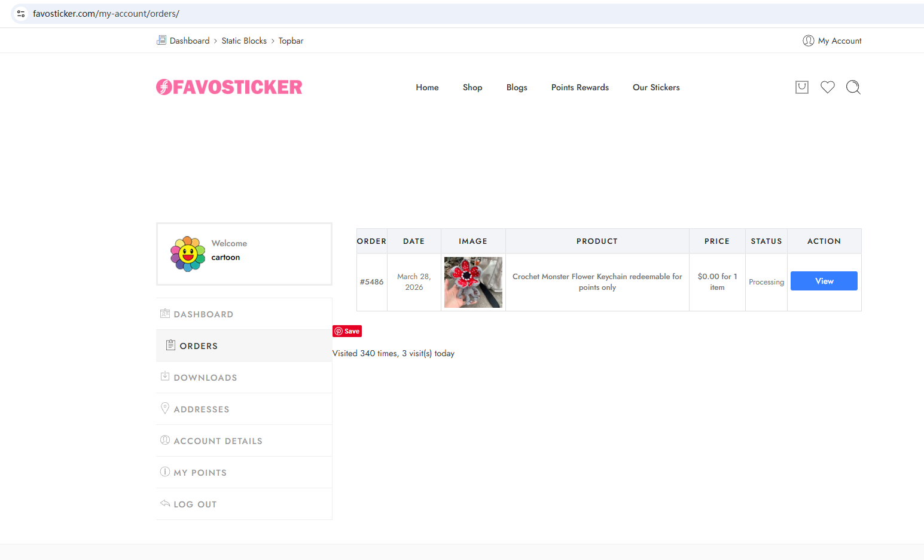
Task: Click the search magnifier icon
Action: point(853,87)
